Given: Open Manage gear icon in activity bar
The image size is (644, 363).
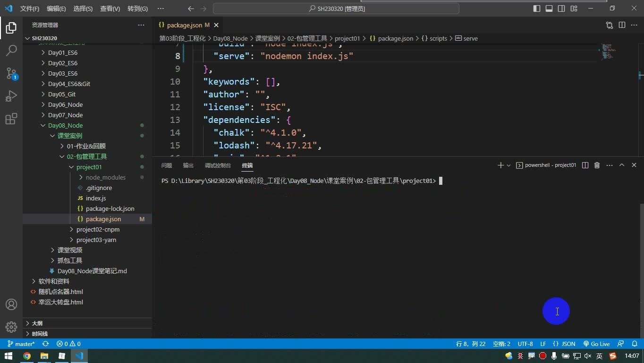Looking at the screenshot, I should 11,327.
